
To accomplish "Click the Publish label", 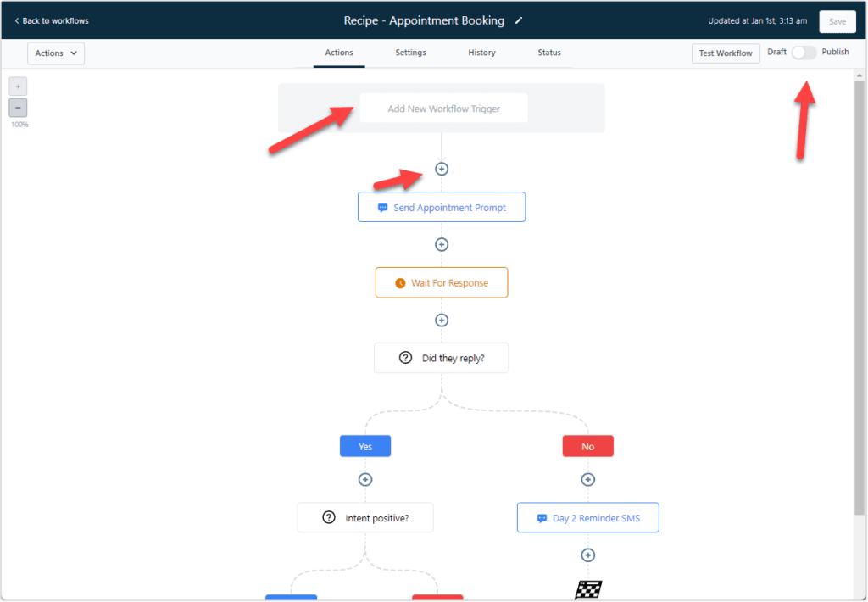I will [x=835, y=52].
